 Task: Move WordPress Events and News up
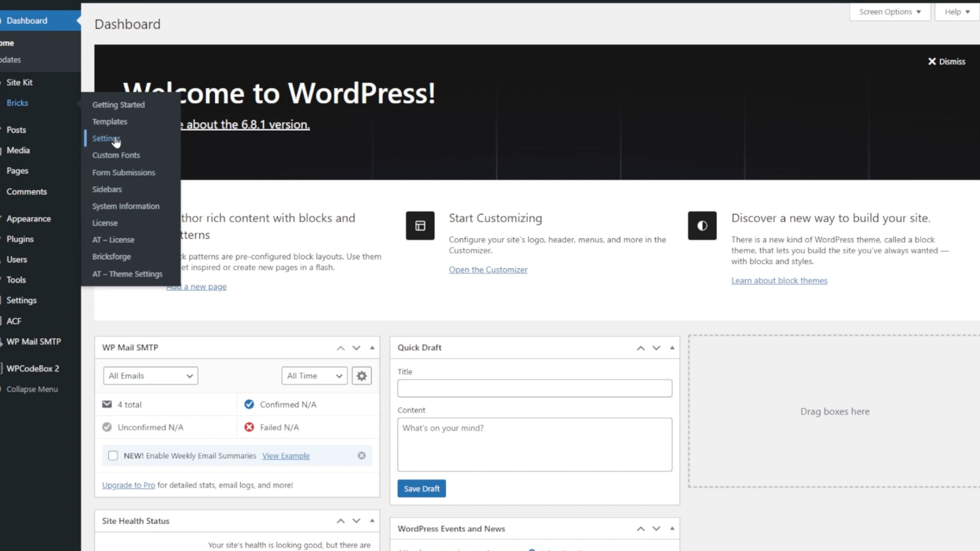pos(641,529)
